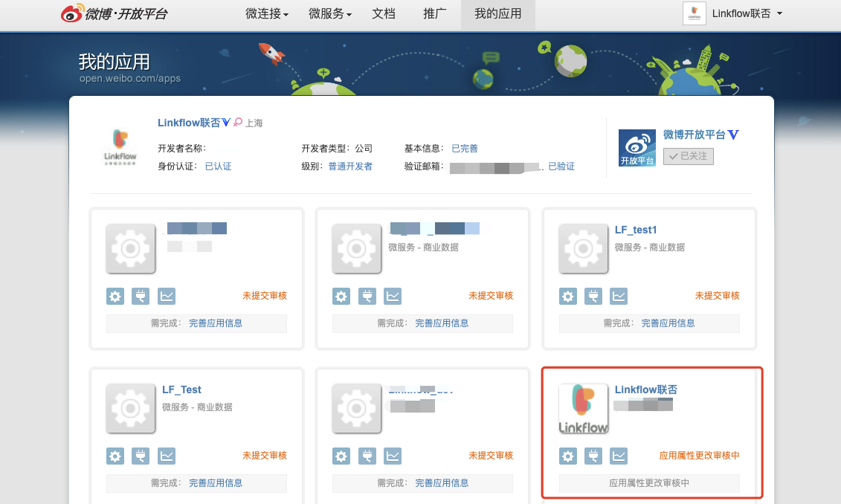Image resolution: width=841 pixels, height=504 pixels.
Task: Click the 我的应用 banner heading
Action: tap(115, 62)
